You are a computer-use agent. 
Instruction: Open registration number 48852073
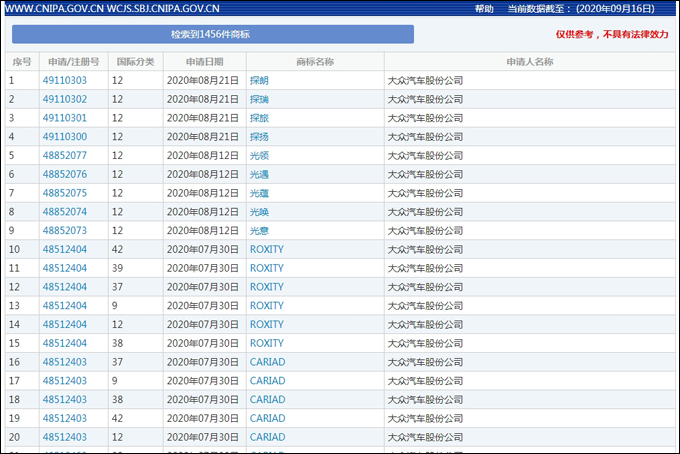(65, 231)
